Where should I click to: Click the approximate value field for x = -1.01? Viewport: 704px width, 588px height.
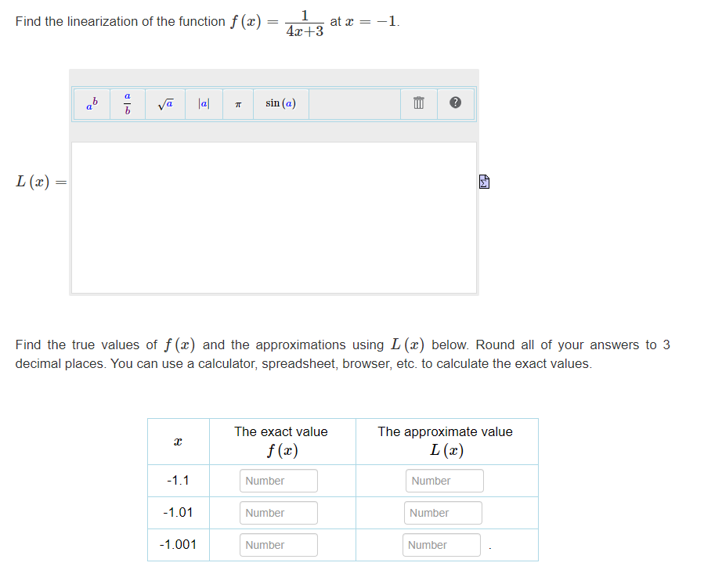coord(442,513)
